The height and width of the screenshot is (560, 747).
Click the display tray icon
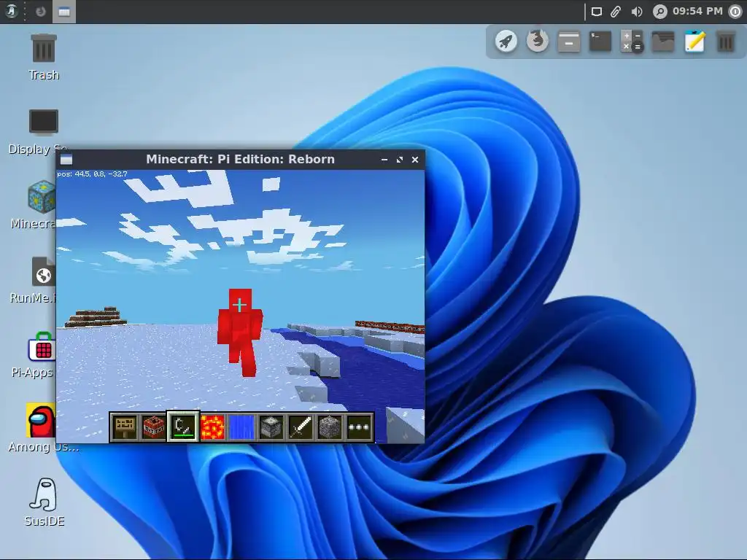(597, 12)
